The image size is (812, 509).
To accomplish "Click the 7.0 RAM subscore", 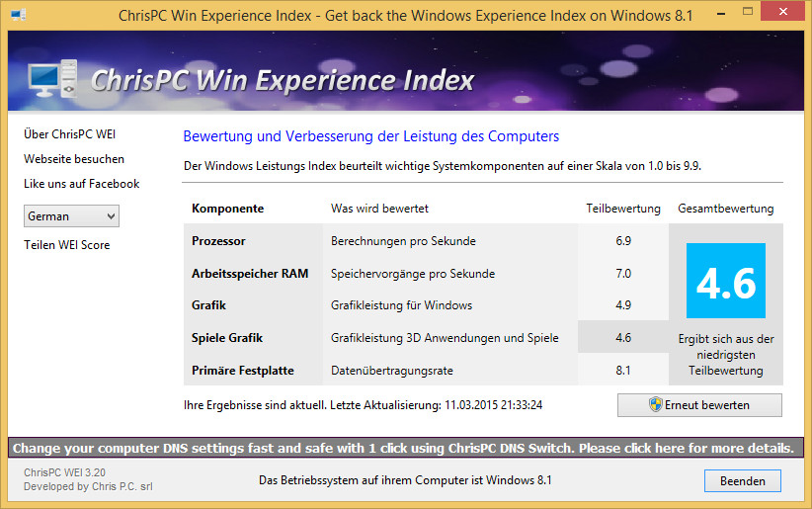I will click(623, 273).
